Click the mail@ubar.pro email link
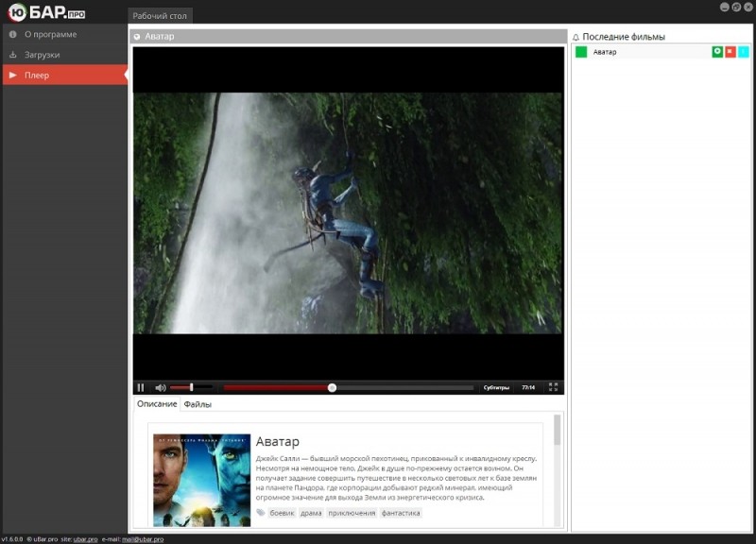Image resolution: width=756 pixels, height=544 pixels. [x=143, y=539]
